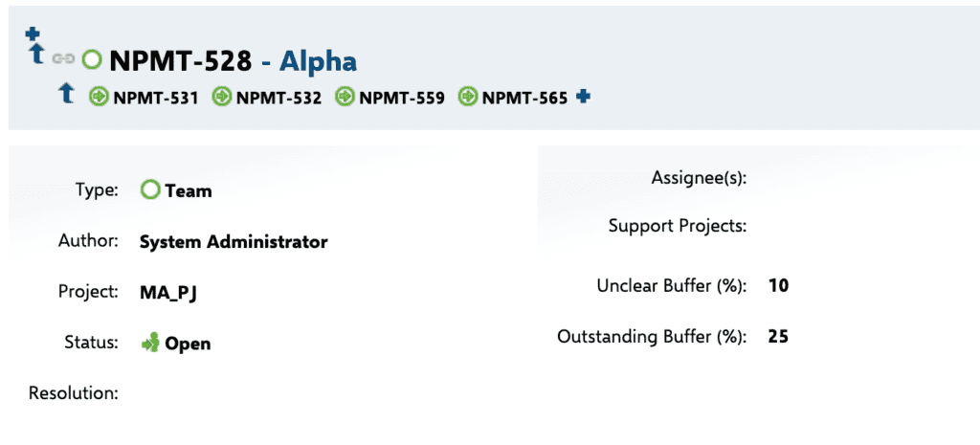Click the green arrow icon of NPMT-531

click(x=99, y=97)
